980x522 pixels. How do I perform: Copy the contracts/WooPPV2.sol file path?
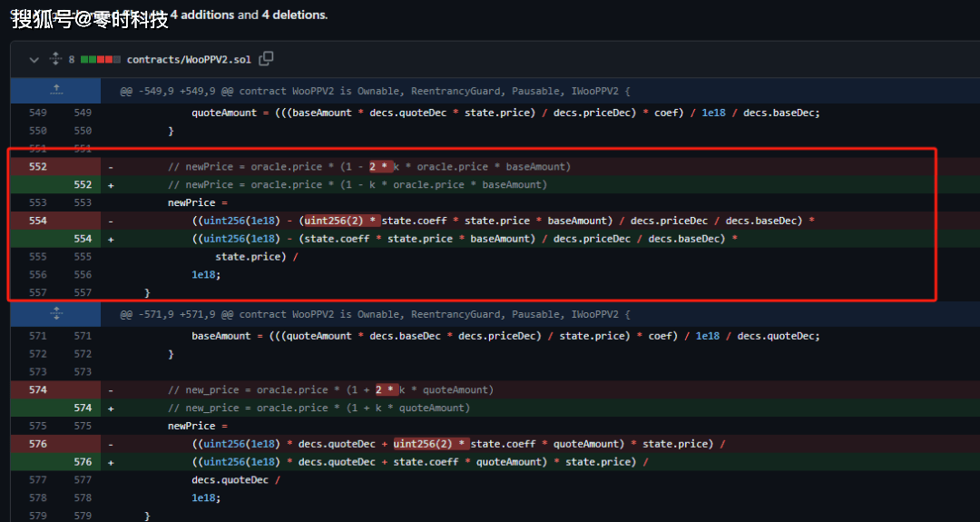[266, 59]
